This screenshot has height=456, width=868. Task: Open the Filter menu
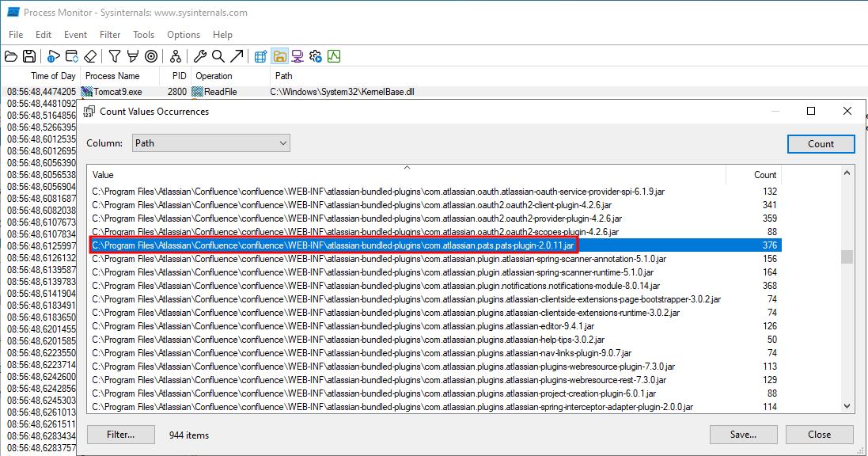(110, 34)
